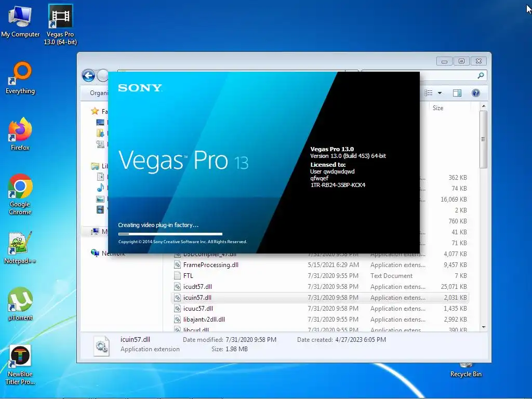Open the view options dropdown arrow
Viewport: 532px width, 399px height.
pos(440,93)
